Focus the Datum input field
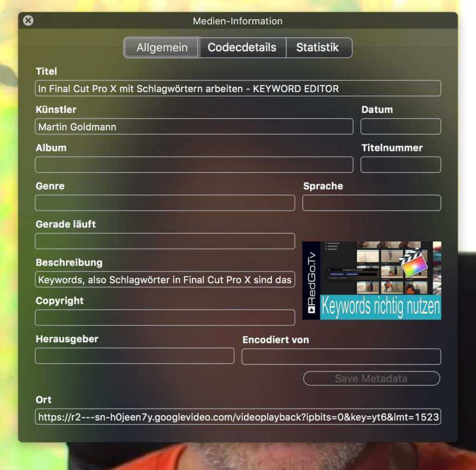Viewport: 476px width, 470px height. point(401,126)
